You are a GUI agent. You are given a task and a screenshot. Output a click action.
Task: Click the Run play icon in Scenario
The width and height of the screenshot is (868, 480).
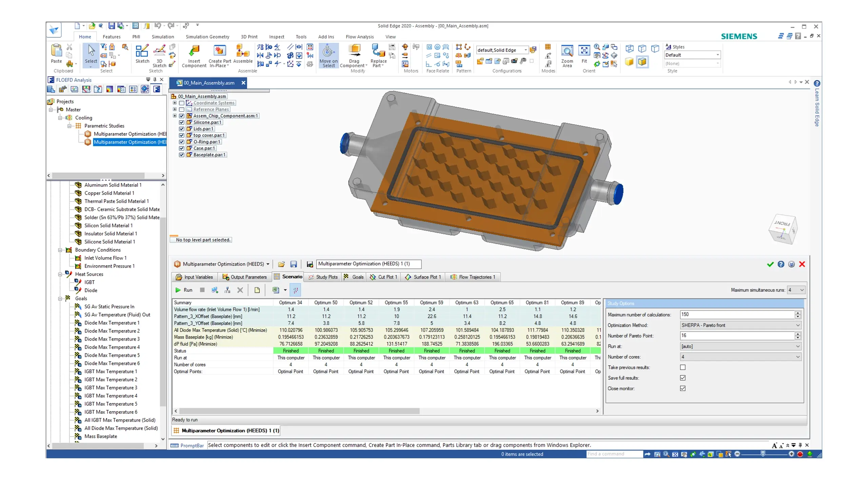[178, 290]
